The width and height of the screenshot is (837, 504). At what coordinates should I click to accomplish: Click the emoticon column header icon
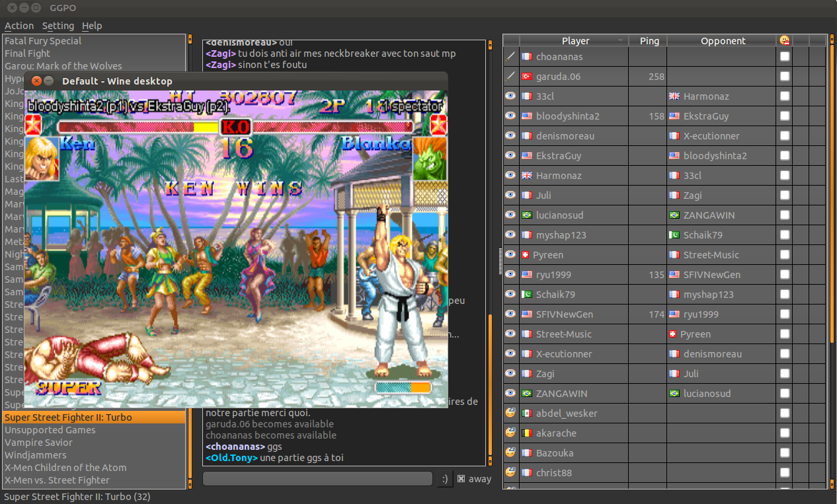784,41
